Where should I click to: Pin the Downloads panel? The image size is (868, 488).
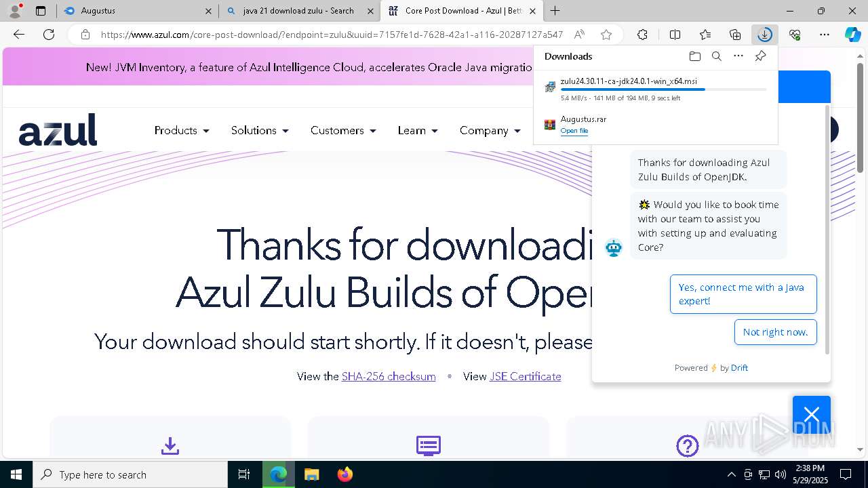760,56
